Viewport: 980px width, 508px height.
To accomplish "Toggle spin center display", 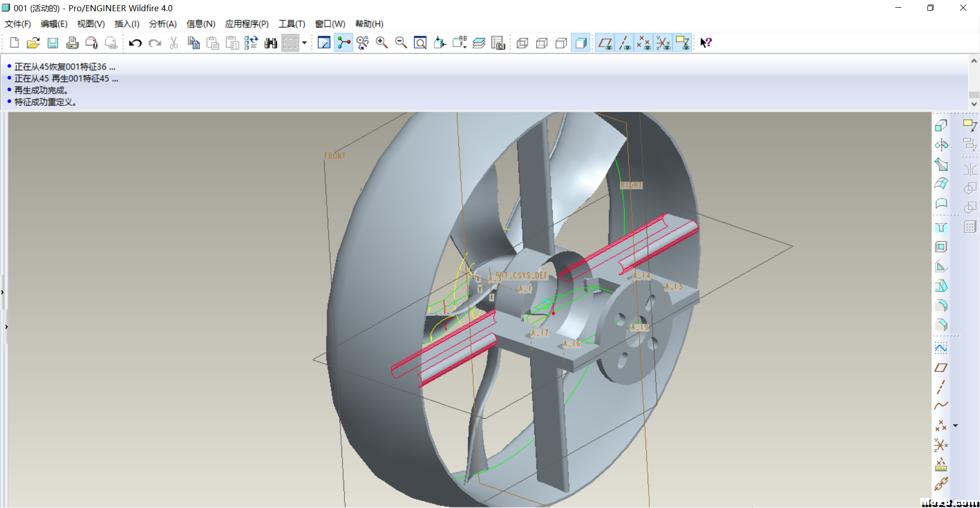I will tap(344, 43).
